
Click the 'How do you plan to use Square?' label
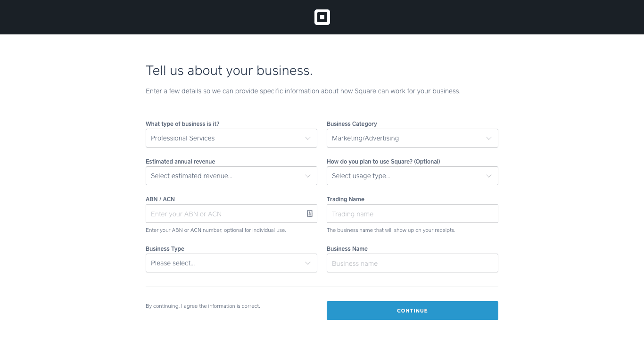point(383,162)
